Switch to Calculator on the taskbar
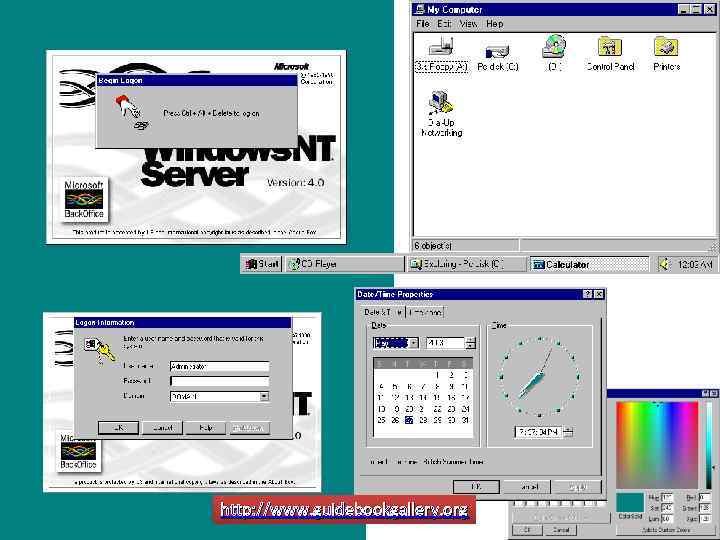The height and width of the screenshot is (540, 720). click(x=590, y=264)
